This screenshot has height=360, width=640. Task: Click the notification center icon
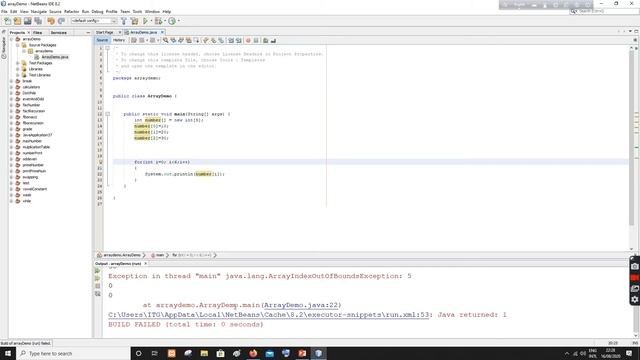point(629,353)
